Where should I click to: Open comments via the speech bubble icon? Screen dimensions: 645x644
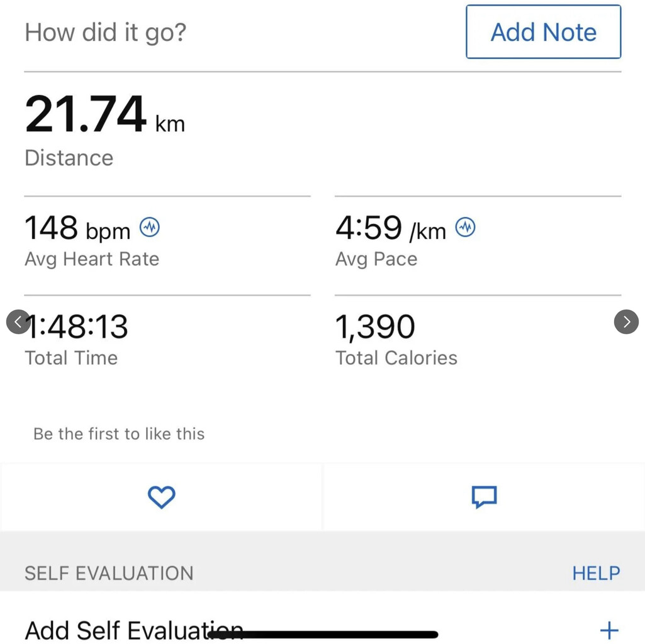[484, 497]
